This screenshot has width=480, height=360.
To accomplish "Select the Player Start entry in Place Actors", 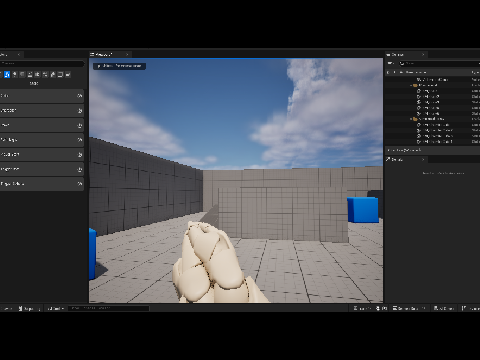I will [x=42, y=154].
